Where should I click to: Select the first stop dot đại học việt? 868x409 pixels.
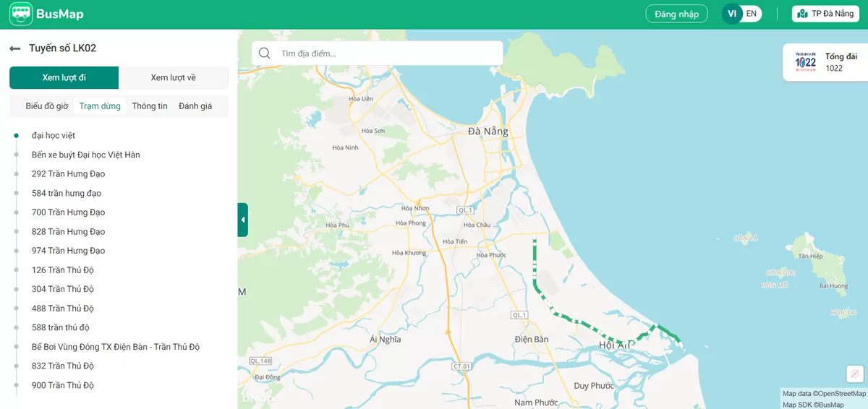coord(16,136)
